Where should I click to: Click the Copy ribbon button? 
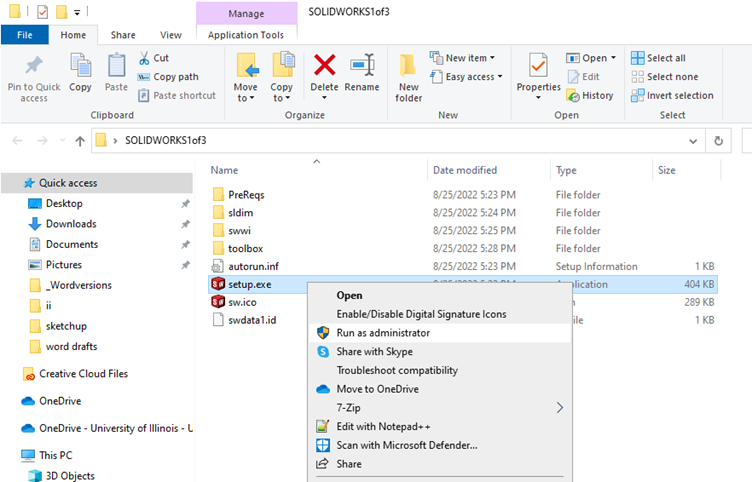point(80,72)
